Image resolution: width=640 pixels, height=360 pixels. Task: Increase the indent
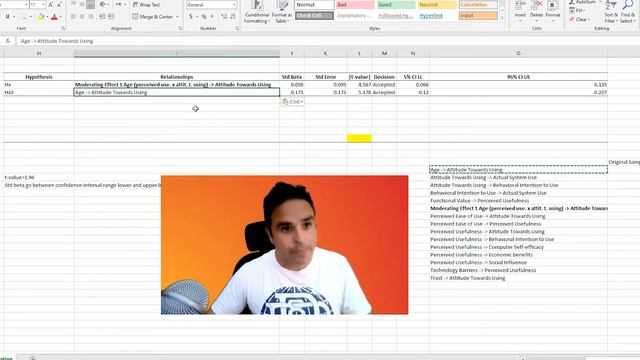point(111,17)
